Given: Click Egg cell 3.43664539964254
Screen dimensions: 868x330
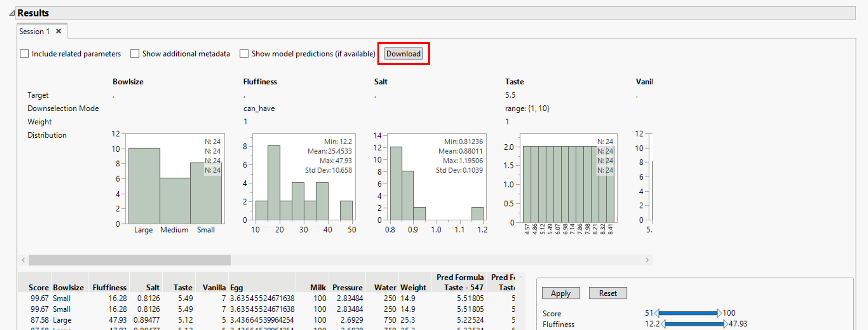Looking at the screenshot, I should [x=262, y=320].
